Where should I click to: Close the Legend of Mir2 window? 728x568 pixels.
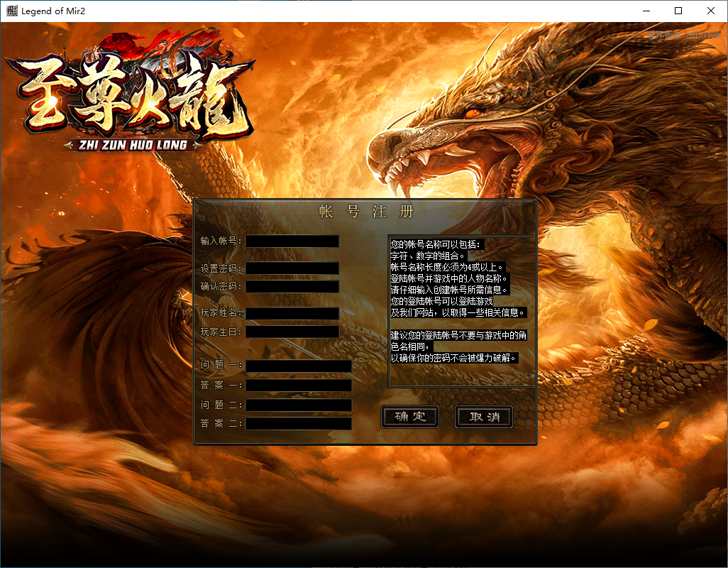point(711,11)
